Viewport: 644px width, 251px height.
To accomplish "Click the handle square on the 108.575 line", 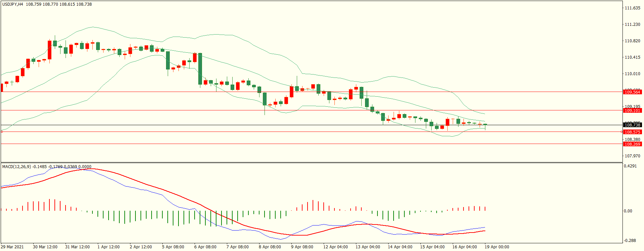I will tap(2, 132).
